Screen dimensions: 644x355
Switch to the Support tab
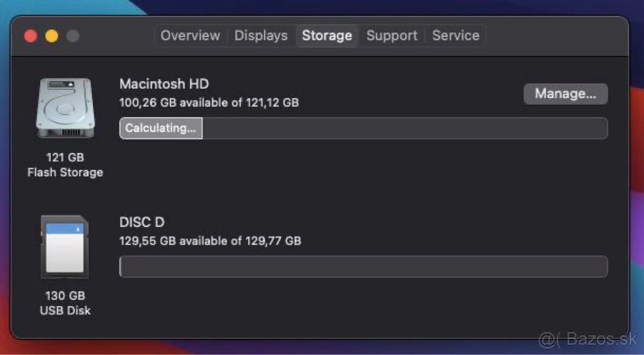pos(392,35)
